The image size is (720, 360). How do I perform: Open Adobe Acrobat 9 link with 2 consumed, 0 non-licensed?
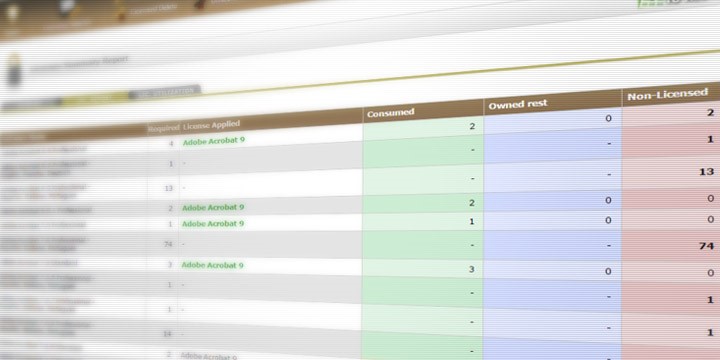pyautogui.click(x=213, y=208)
